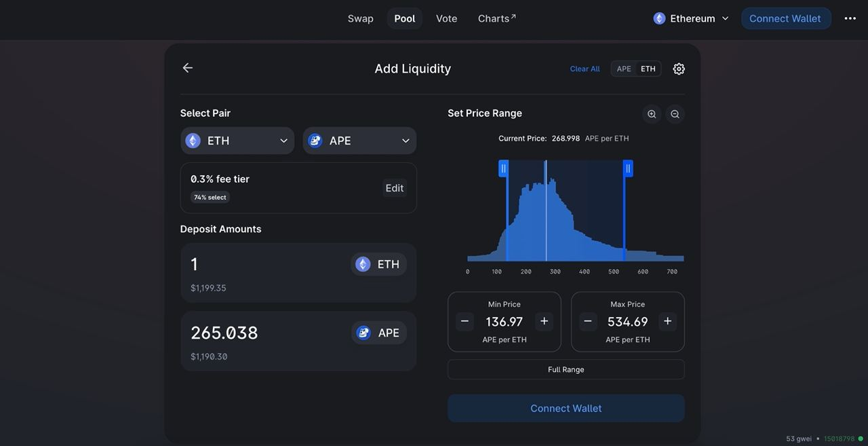Open the Charts external link tab
868x446 pixels.
(496, 18)
